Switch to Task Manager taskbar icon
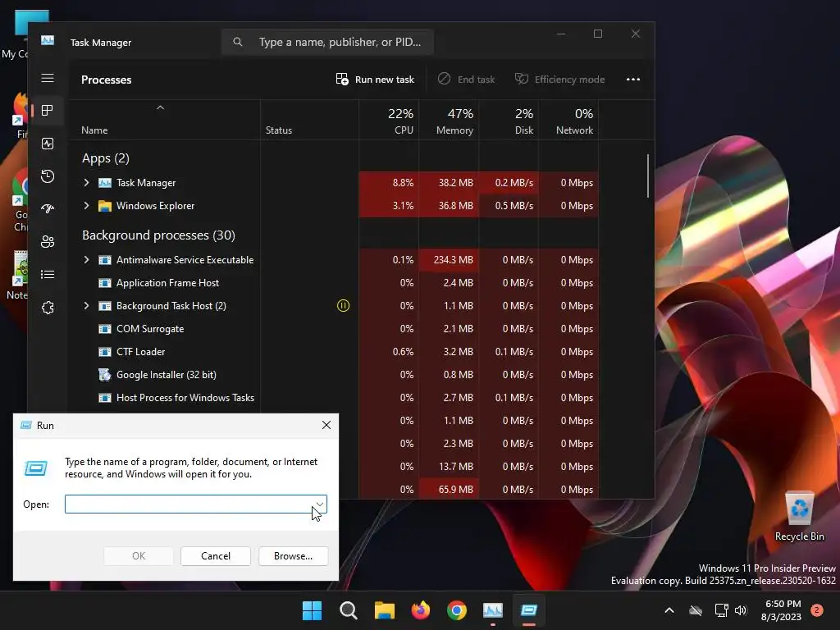 coord(493,610)
